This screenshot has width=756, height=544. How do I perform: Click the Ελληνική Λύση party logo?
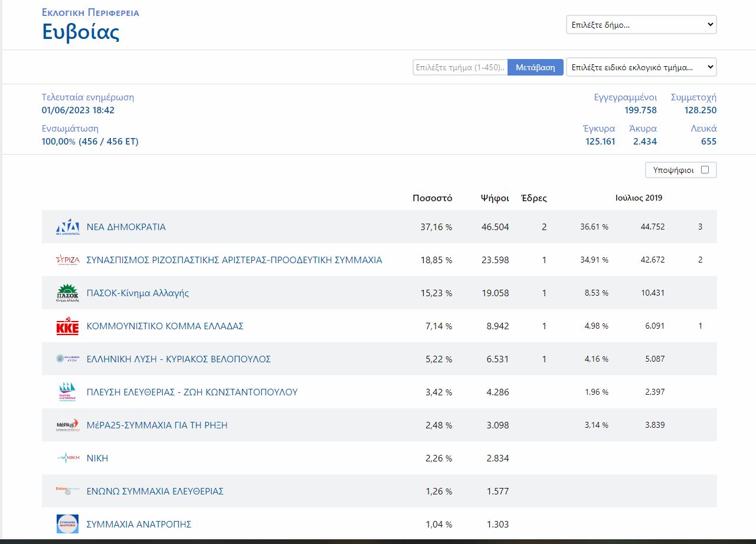67,359
